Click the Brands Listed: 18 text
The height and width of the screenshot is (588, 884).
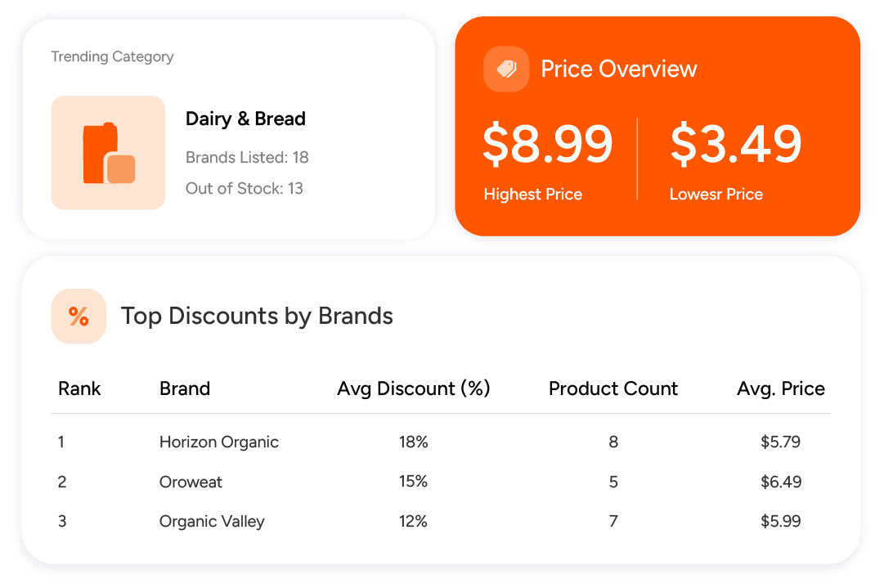(247, 157)
